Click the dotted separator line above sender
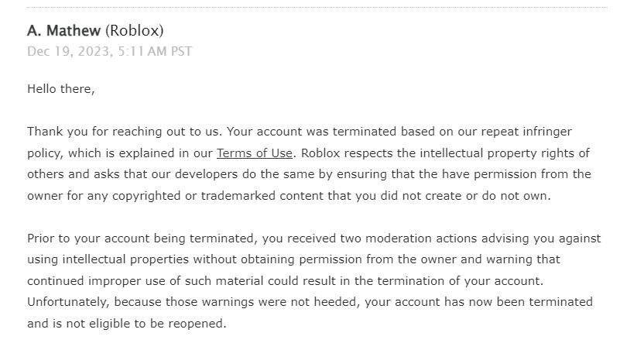This screenshot has width=644, height=350. coord(317,7)
